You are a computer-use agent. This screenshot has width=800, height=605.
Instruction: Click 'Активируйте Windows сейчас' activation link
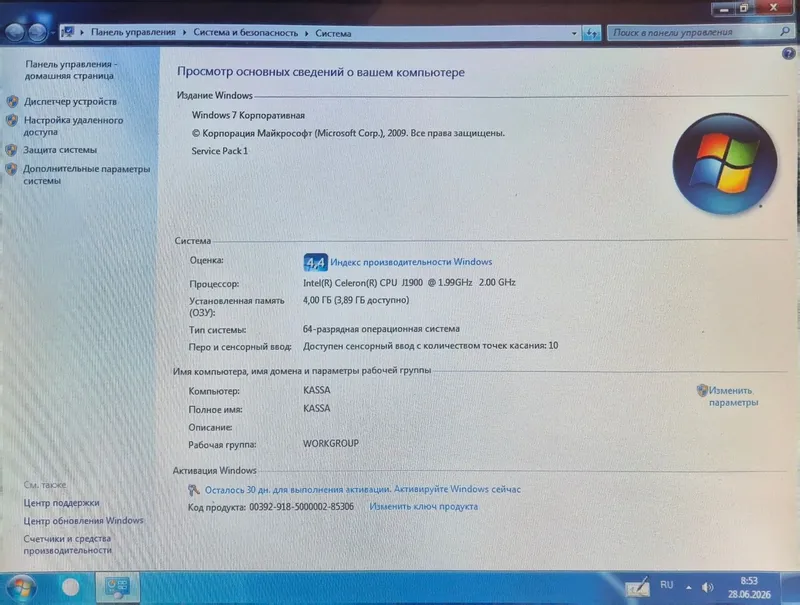[x=457, y=489]
